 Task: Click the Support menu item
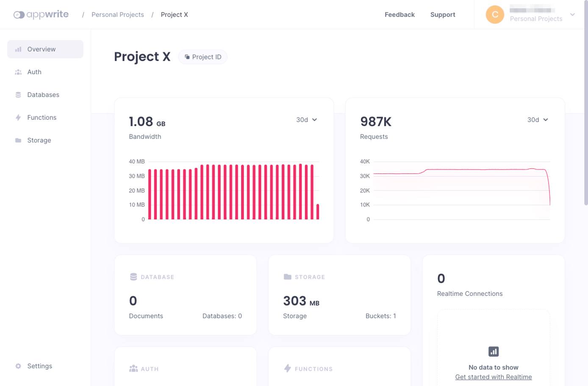(x=442, y=14)
